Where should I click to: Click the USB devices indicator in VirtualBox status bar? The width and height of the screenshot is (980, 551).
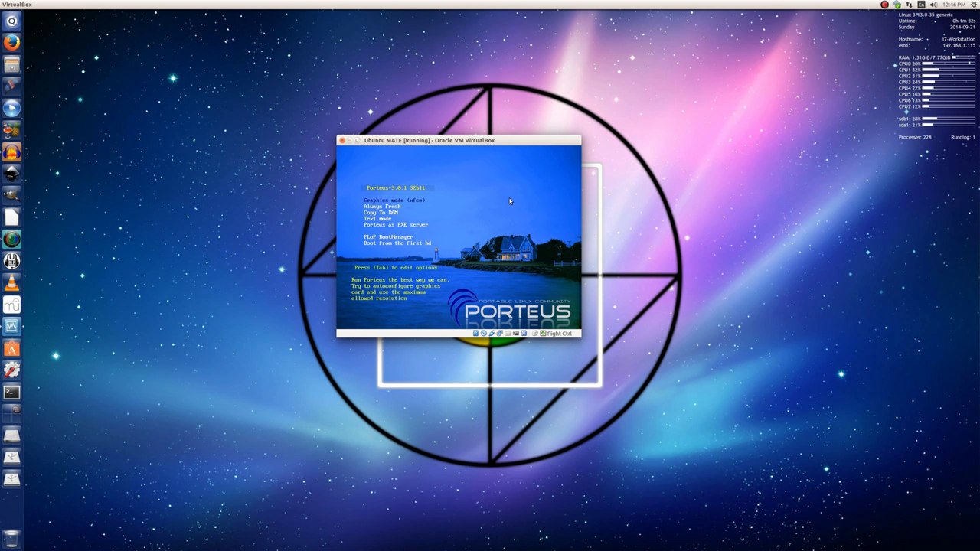(x=492, y=333)
